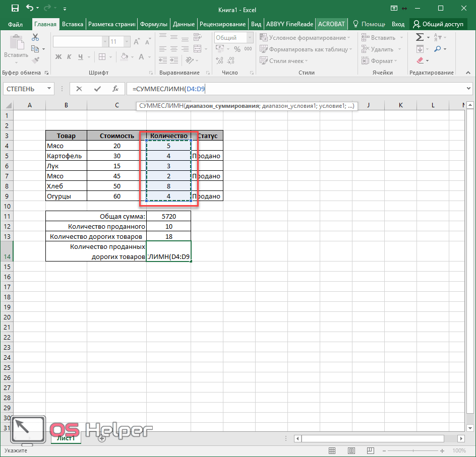Switch to the Вставка ribbon tab
The image size is (476, 457).
tap(73, 24)
